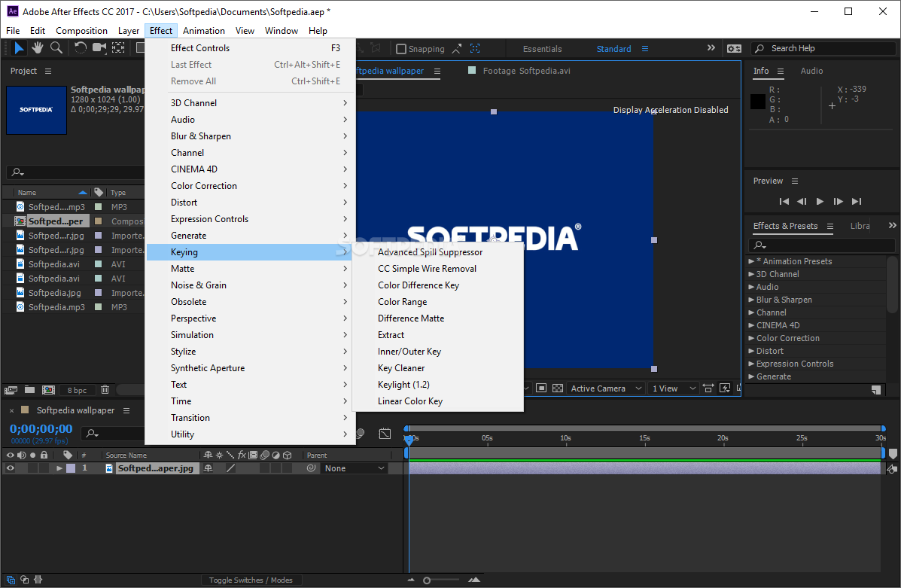901x588 pixels.
Task: Click the Interpret Footage icon in Project panel
Action: [11, 390]
